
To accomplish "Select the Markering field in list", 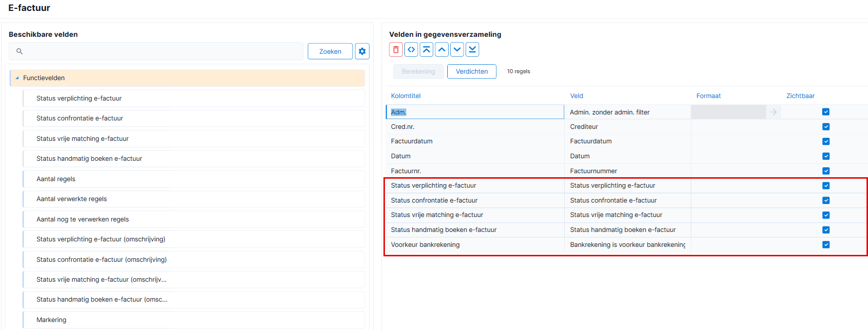I will (194, 320).
